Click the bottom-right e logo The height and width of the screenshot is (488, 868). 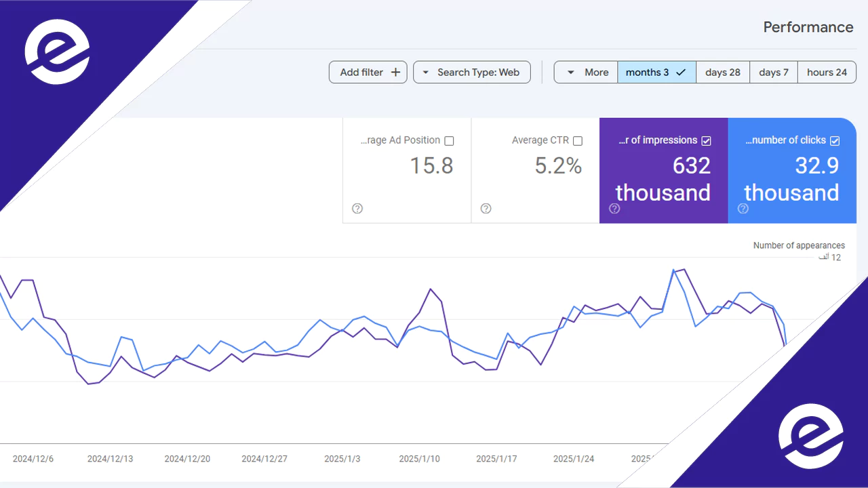pos(811,436)
